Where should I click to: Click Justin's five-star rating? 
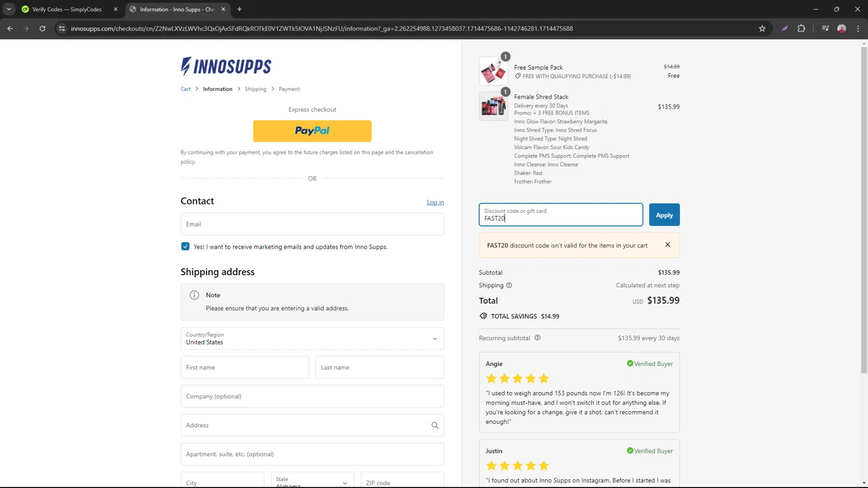coord(517,465)
